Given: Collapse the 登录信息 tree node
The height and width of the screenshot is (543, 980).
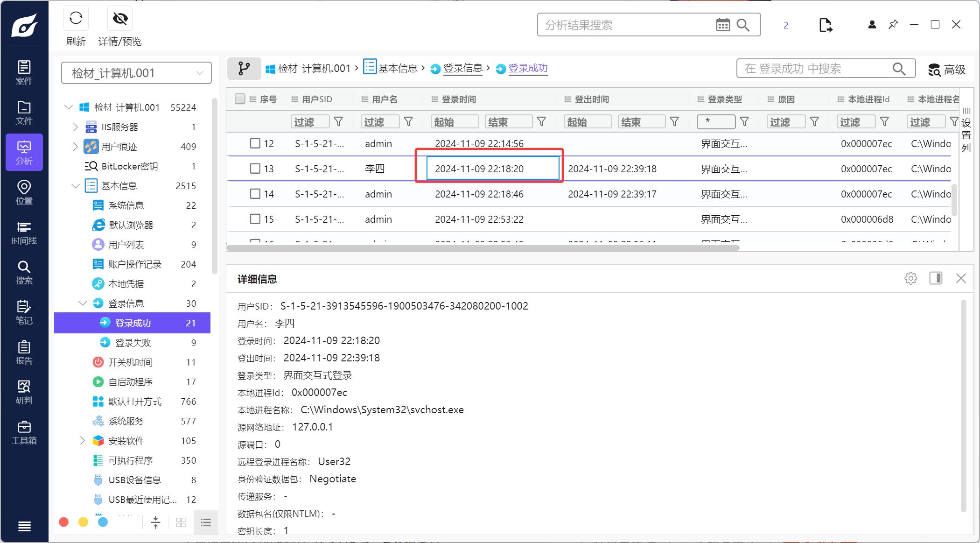Looking at the screenshot, I should (83, 303).
